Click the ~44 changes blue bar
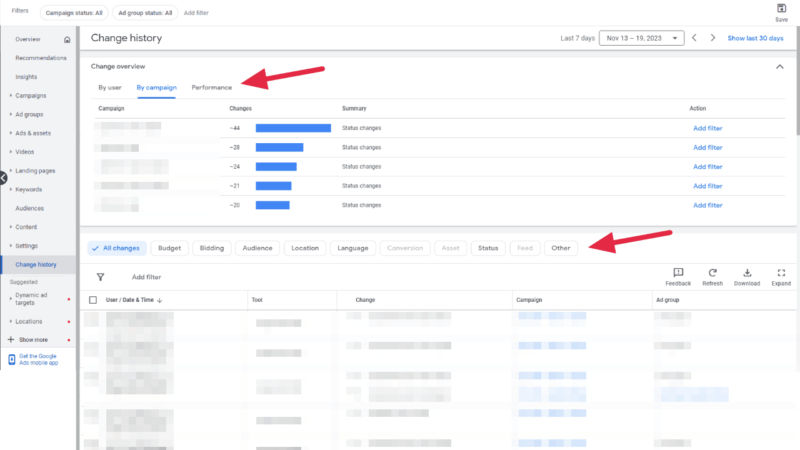 293,128
